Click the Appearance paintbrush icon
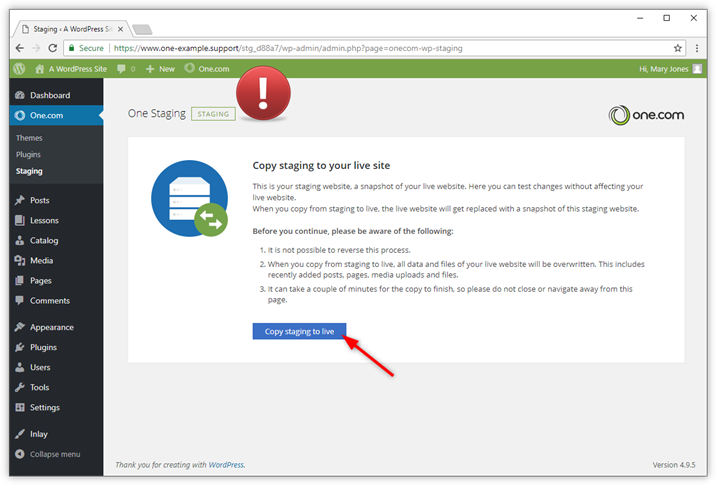The image size is (716, 485). pyautogui.click(x=20, y=327)
